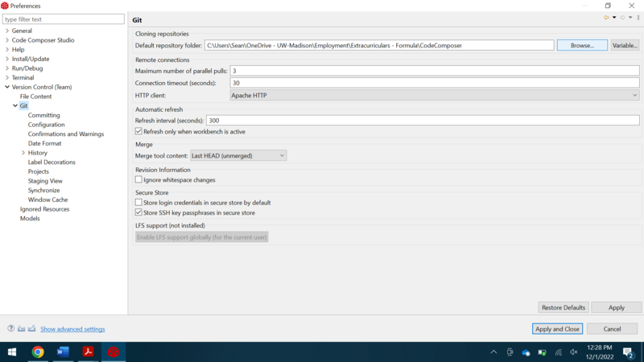Click the Default repository folder field
Image resolution: width=644 pixels, height=362 pixels.
pos(379,45)
